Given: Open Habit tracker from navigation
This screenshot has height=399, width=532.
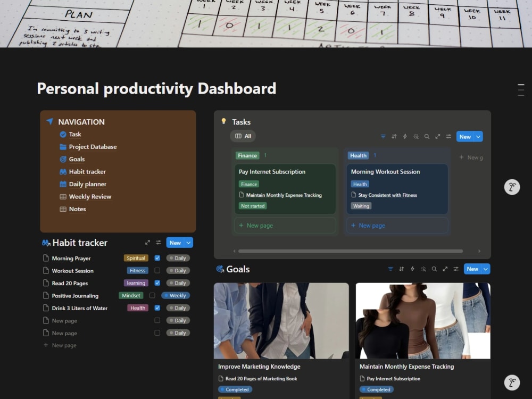Looking at the screenshot, I should pos(87,172).
